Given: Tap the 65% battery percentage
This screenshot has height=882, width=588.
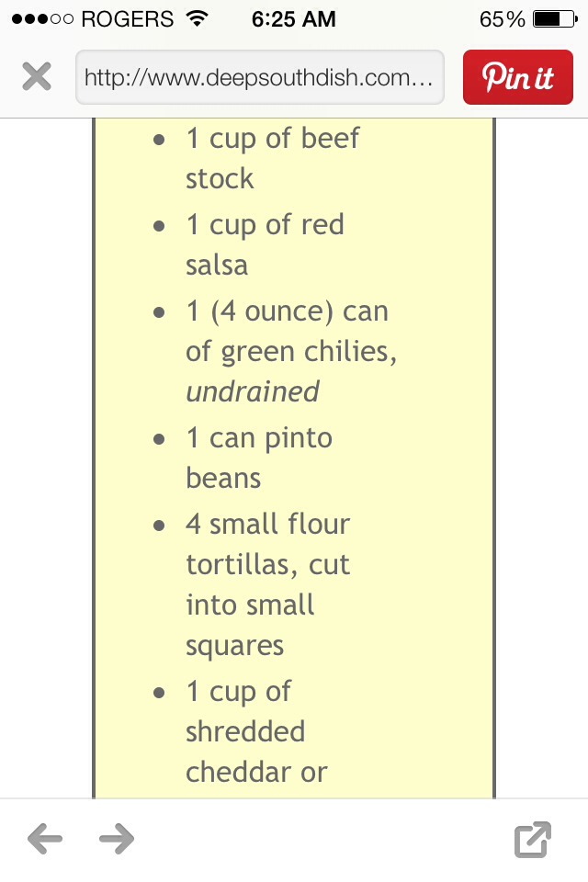Looking at the screenshot, I should [x=502, y=19].
